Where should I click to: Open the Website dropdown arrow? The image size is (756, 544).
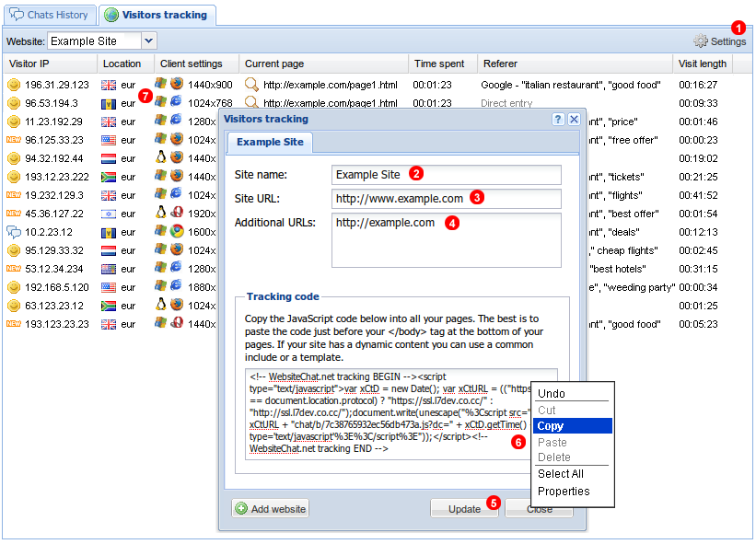149,41
